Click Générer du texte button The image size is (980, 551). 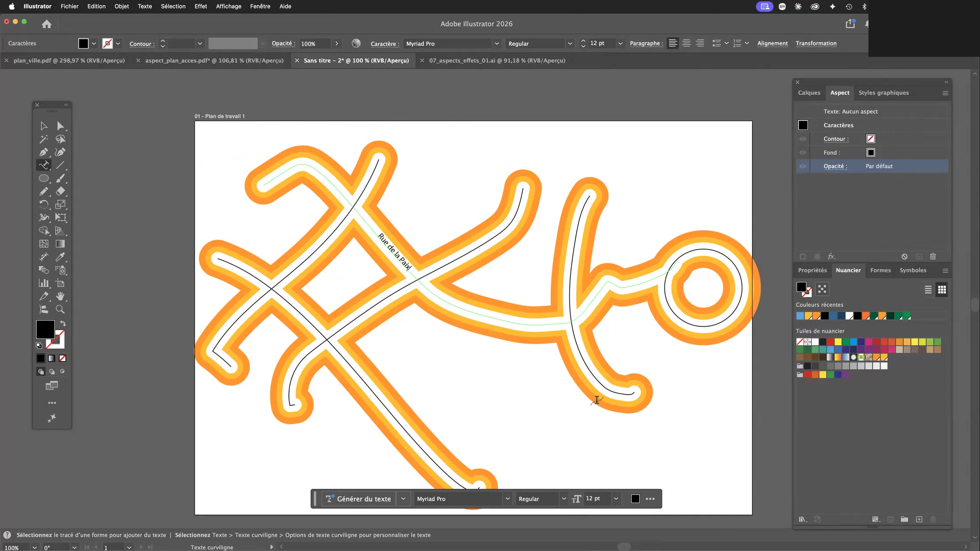(x=359, y=499)
